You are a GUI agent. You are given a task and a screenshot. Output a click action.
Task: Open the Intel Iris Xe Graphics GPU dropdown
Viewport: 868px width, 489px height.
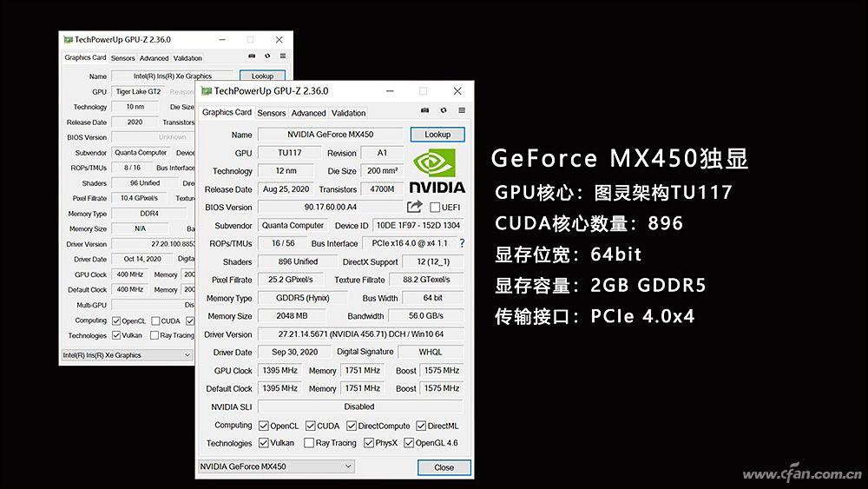127,355
